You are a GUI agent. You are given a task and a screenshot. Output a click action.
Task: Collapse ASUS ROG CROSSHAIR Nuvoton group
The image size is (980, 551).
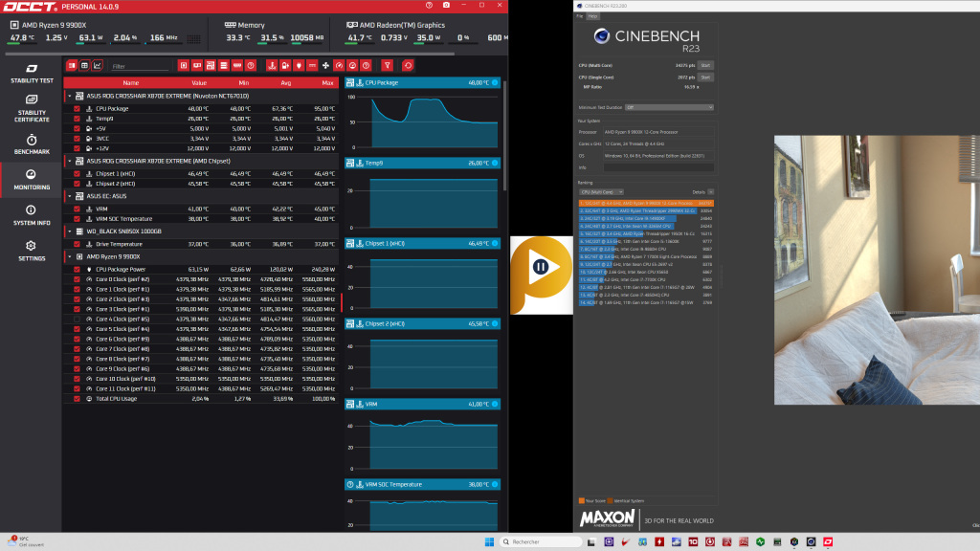(x=69, y=97)
